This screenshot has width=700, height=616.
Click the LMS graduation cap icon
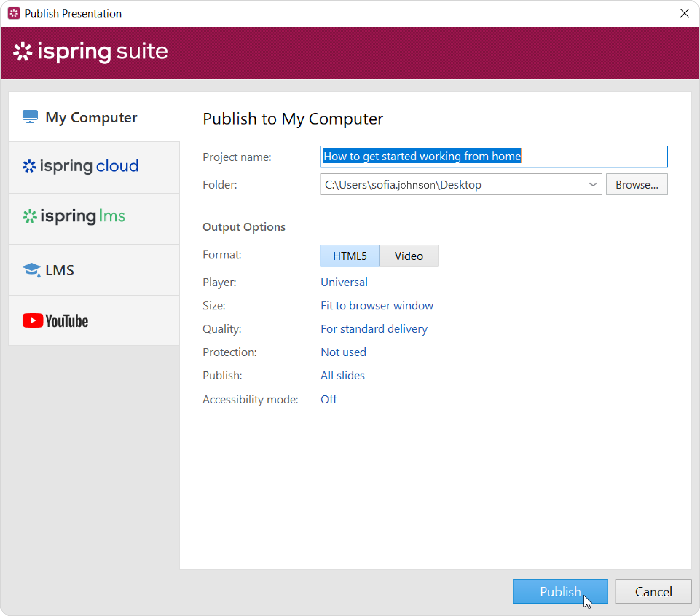pyautogui.click(x=32, y=270)
